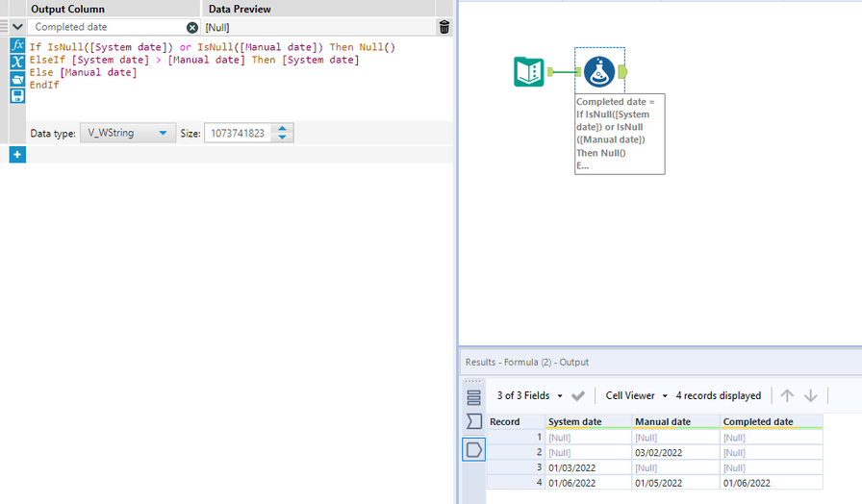Open the functions fx list

point(17,45)
